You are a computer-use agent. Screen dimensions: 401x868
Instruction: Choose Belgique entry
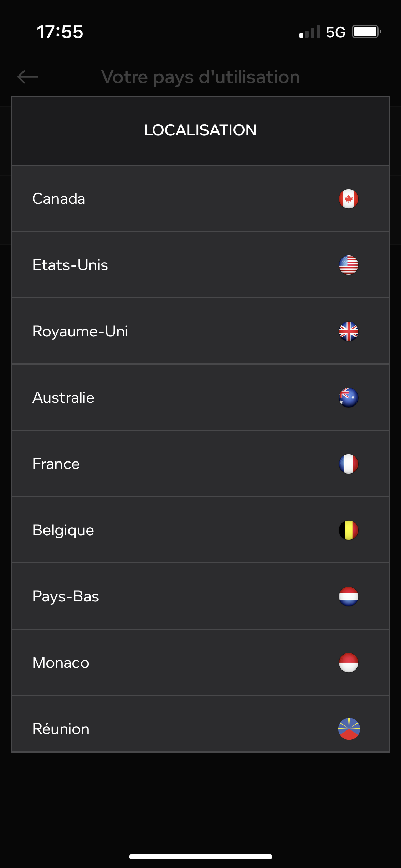200,530
